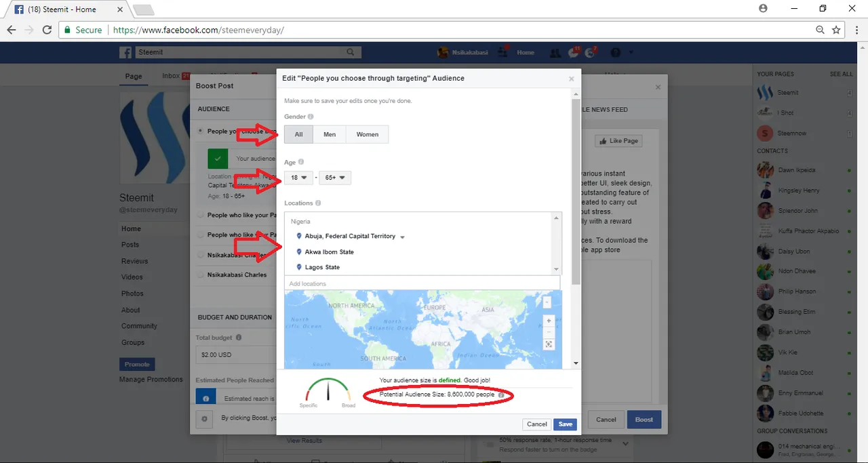
Task: Open friend requests icon in Facebook header
Action: [x=555, y=52]
